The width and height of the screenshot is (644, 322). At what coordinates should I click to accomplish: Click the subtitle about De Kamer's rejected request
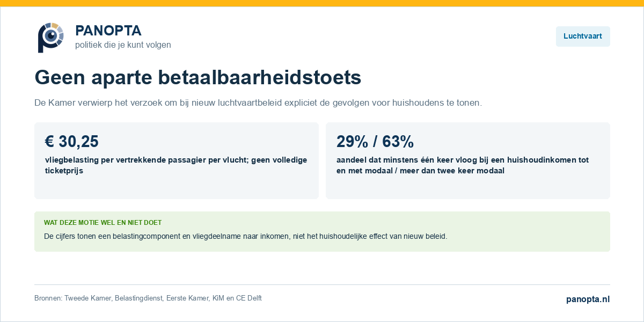pyautogui.click(x=258, y=103)
